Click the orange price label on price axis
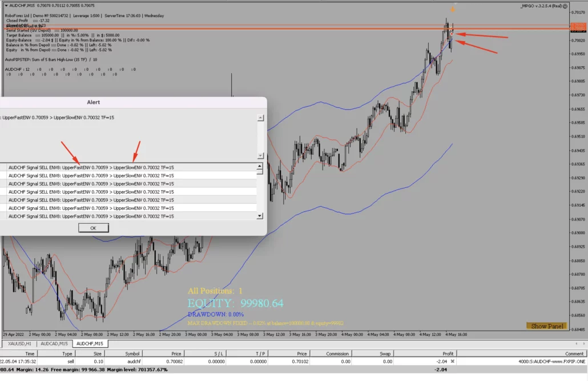 point(578,26)
